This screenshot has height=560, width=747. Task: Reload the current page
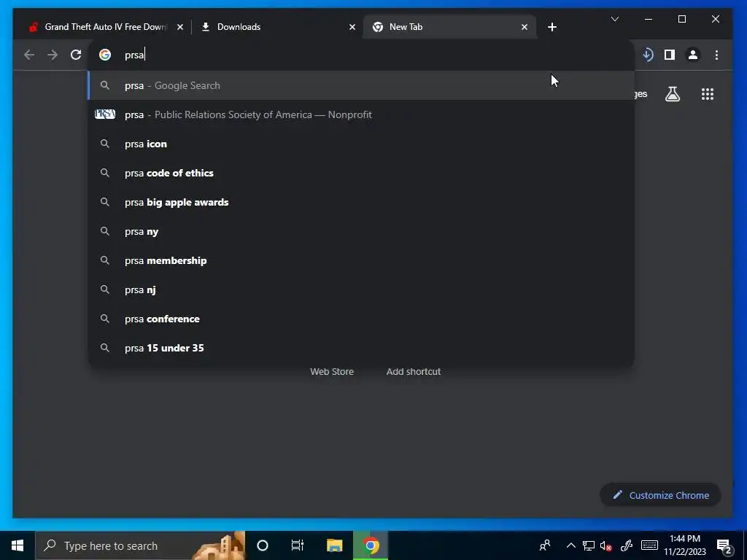click(76, 55)
